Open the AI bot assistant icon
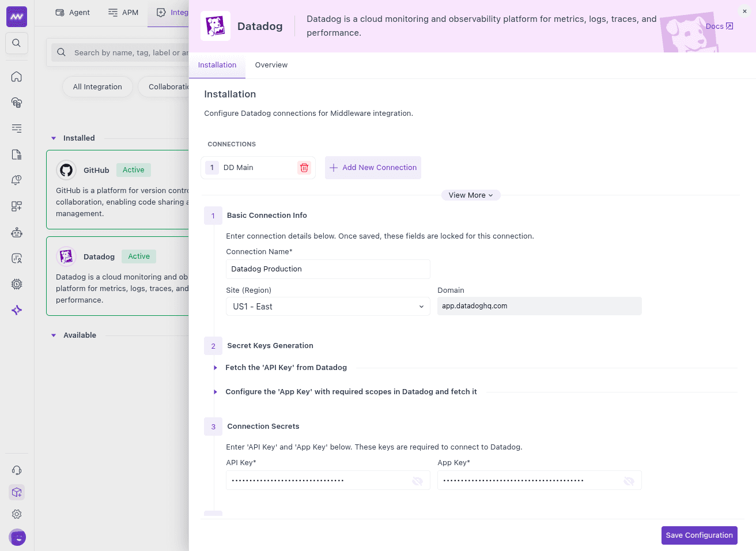This screenshot has height=551, width=756. tap(17, 232)
